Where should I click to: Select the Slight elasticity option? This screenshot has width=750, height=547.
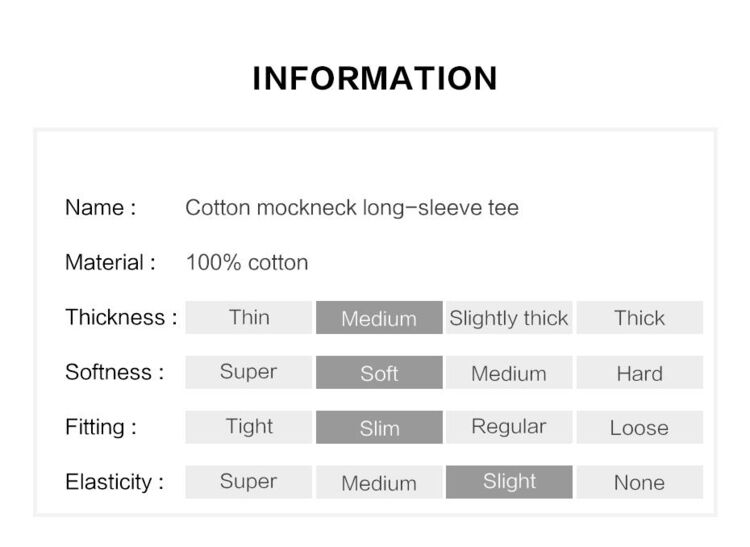(x=509, y=482)
